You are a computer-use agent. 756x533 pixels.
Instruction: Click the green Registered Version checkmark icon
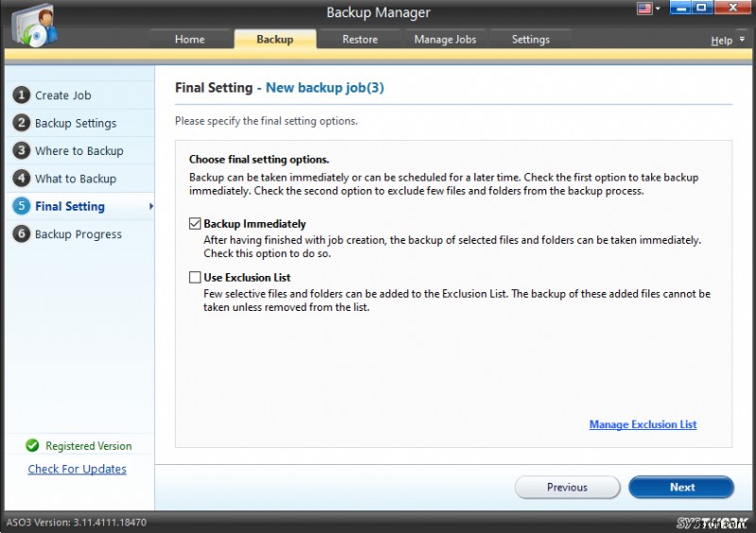[32, 445]
